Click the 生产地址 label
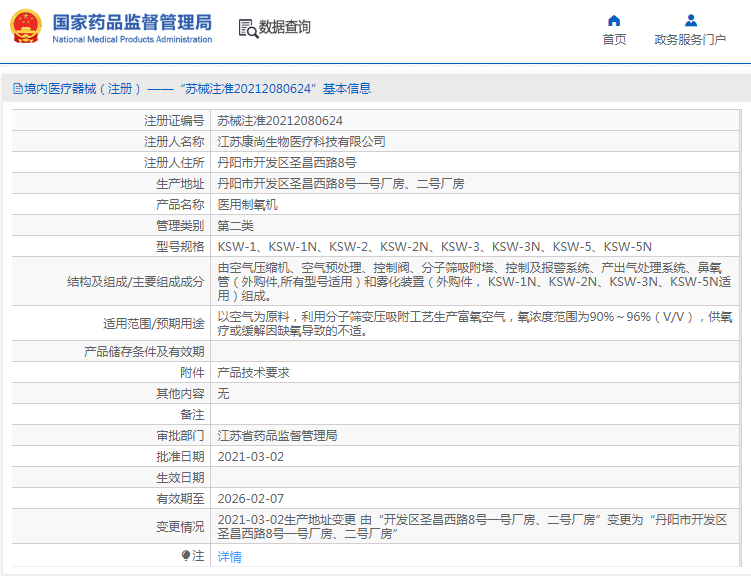The image size is (751, 576). pyautogui.click(x=180, y=184)
